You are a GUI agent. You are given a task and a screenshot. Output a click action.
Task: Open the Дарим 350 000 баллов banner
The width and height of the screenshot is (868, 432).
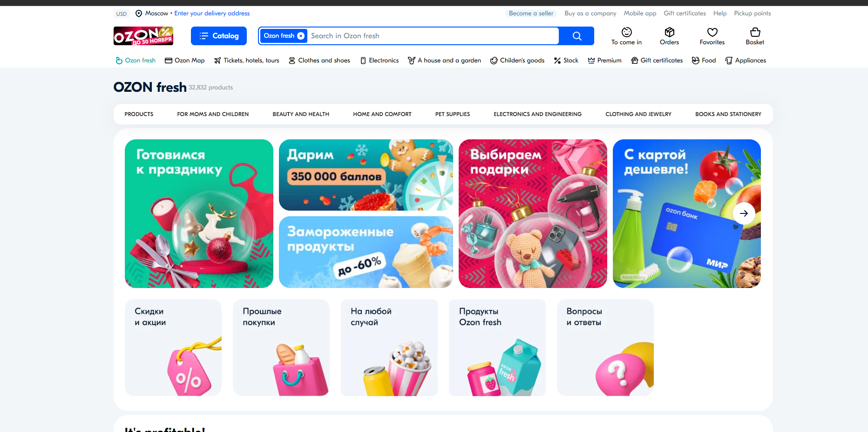[366, 175]
